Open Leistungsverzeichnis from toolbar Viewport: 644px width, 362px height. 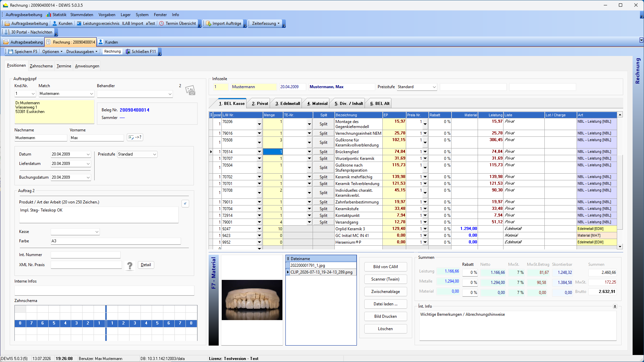click(x=98, y=23)
